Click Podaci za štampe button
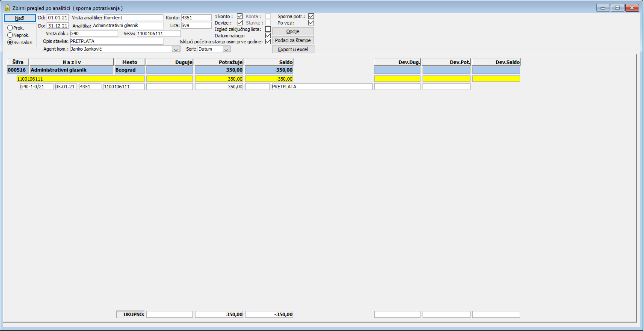The image size is (644, 331). (293, 40)
